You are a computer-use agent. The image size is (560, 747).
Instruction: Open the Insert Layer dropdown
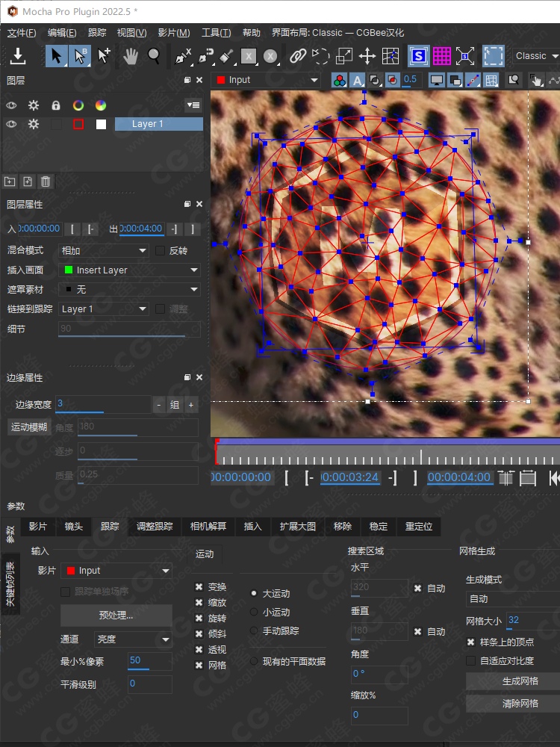coord(129,270)
